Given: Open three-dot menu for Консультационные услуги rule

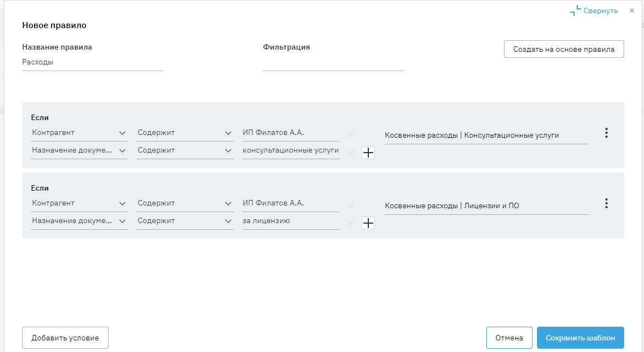Looking at the screenshot, I should 606,133.
